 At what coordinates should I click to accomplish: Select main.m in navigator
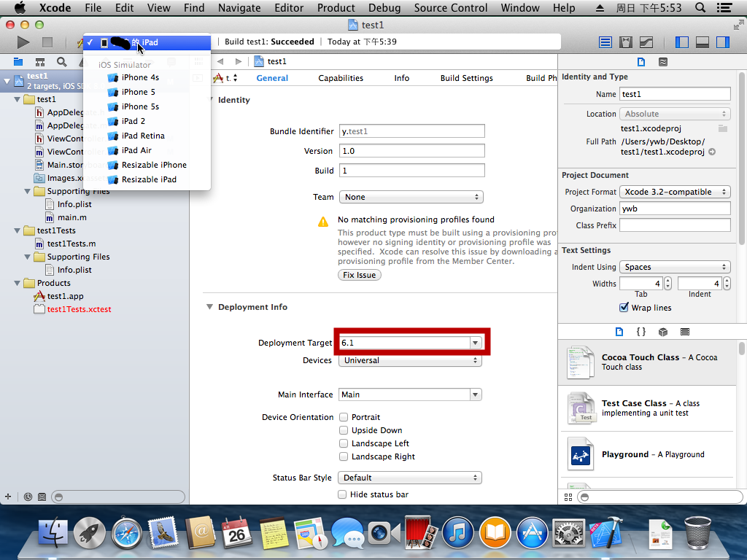[x=72, y=217]
